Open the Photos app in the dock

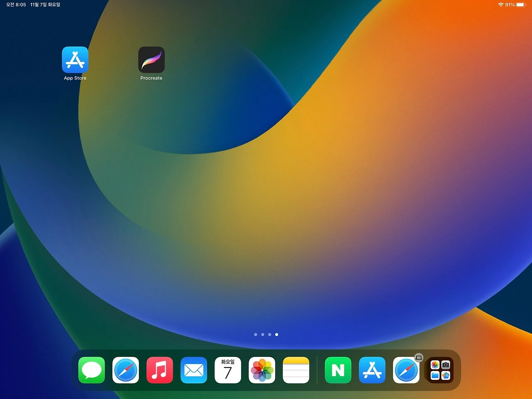(x=262, y=370)
